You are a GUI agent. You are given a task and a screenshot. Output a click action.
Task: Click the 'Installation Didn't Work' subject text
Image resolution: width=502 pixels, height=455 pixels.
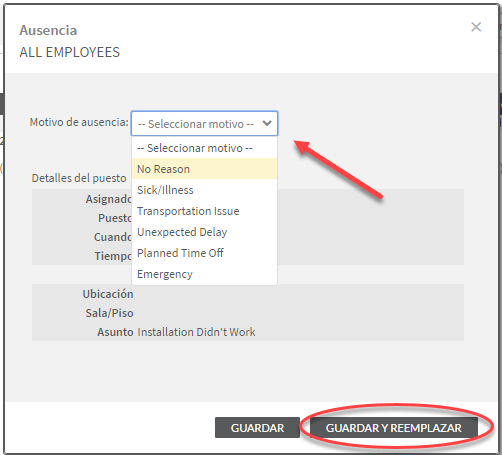tap(196, 332)
